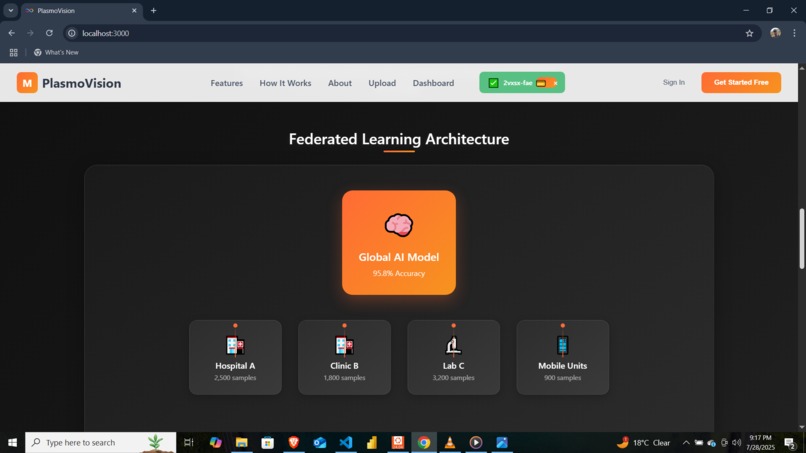Click the Mobile Units phone icon
Image resolution: width=806 pixels, height=453 pixels.
562,346
